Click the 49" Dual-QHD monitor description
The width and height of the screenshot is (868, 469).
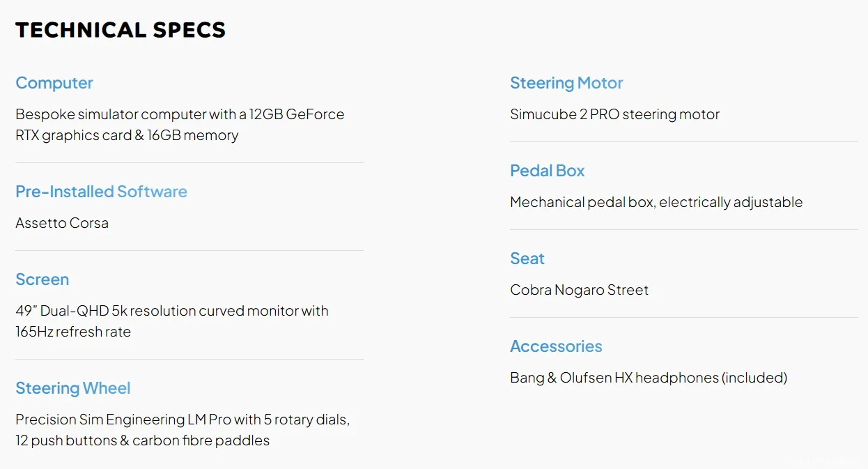[172, 321]
